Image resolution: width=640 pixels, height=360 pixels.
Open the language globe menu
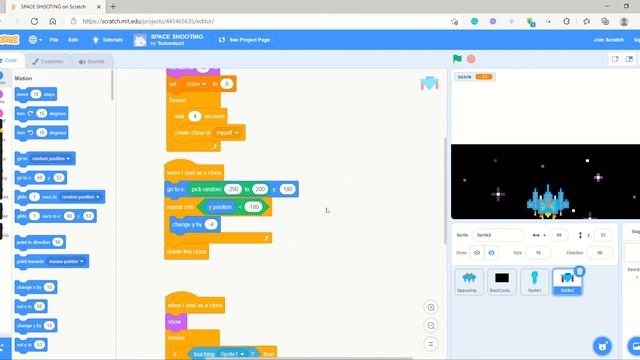pyautogui.click(x=35, y=40)
